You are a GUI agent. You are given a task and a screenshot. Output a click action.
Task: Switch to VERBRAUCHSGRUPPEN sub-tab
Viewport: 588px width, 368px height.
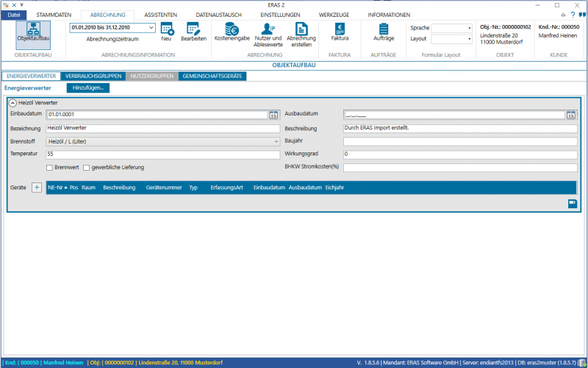pos(93,76)
